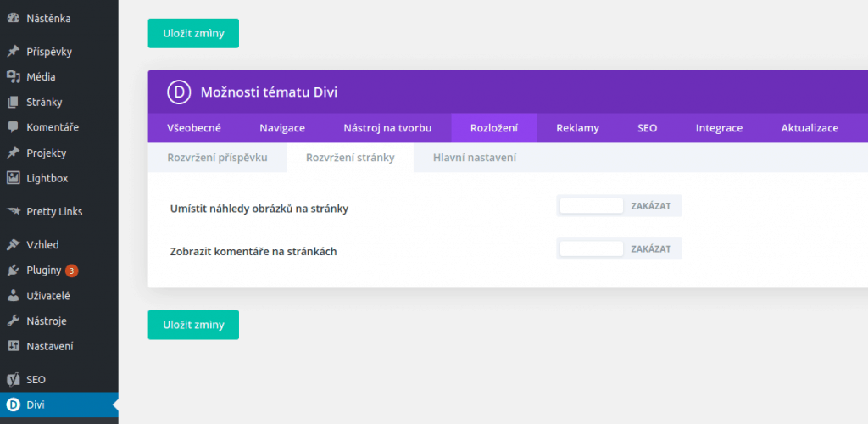Image resolution: width=868 pixels, height=424 pixels.
Task: Click the Možnosti tématu Divi title
Action: coord(269,92)
